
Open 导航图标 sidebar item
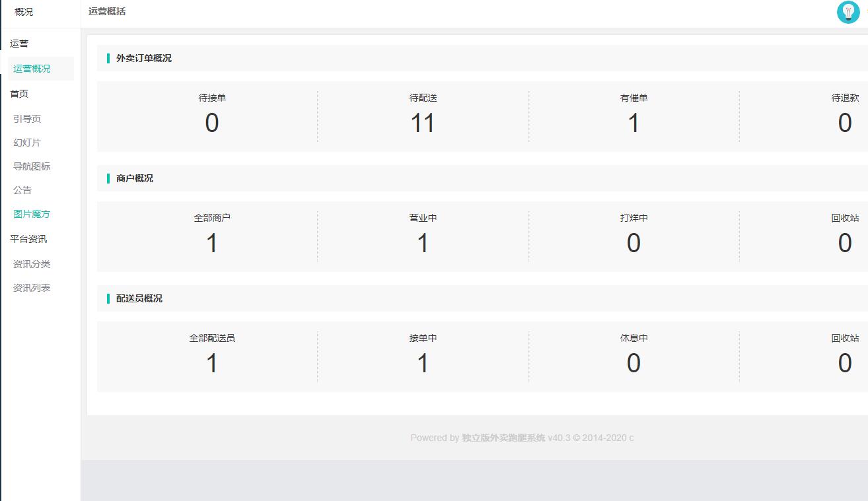point(32,166)
